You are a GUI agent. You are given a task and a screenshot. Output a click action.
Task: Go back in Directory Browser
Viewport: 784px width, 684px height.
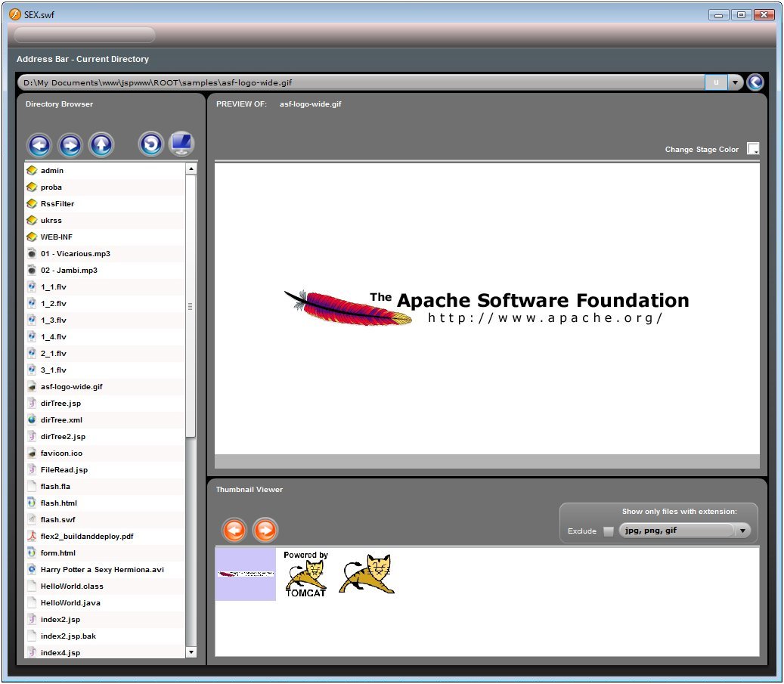[39, 146]
